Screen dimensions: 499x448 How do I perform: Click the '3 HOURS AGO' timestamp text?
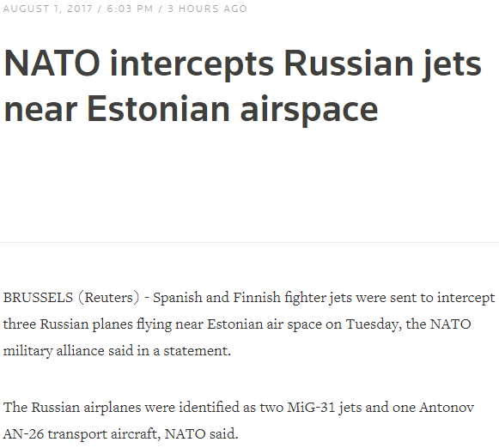(x=207, y=9)
